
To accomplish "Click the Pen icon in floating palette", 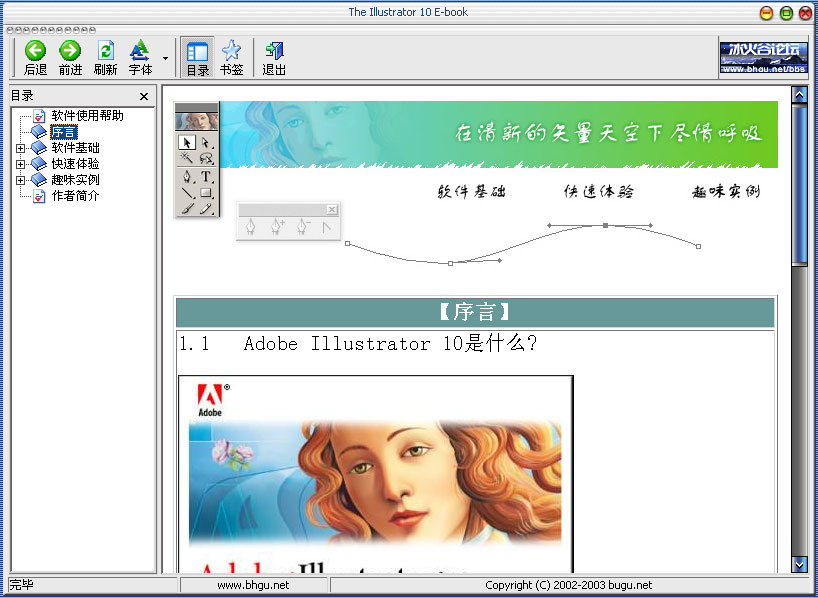I will [251, 228].
